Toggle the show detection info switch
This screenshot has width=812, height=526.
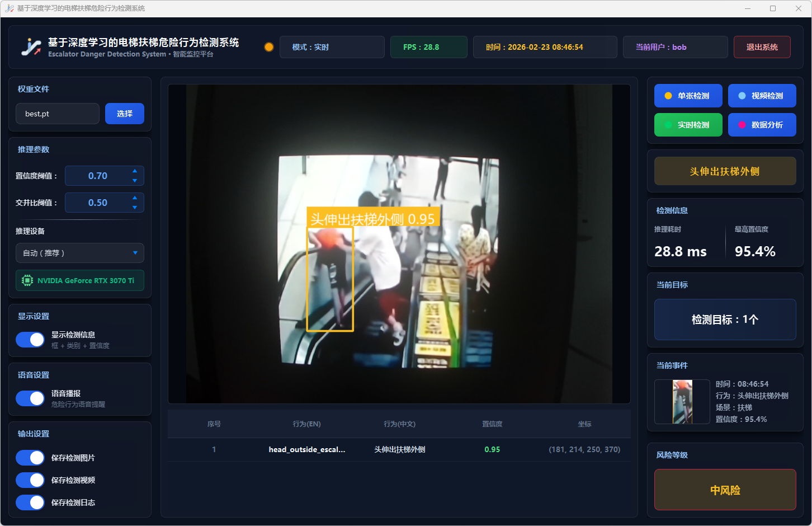click(30, 340)
